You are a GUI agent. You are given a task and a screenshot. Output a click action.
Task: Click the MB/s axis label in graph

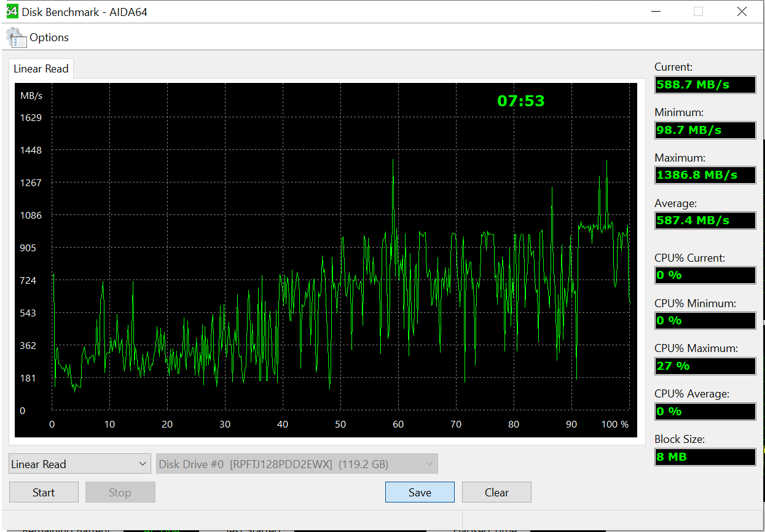pos(31,96)
